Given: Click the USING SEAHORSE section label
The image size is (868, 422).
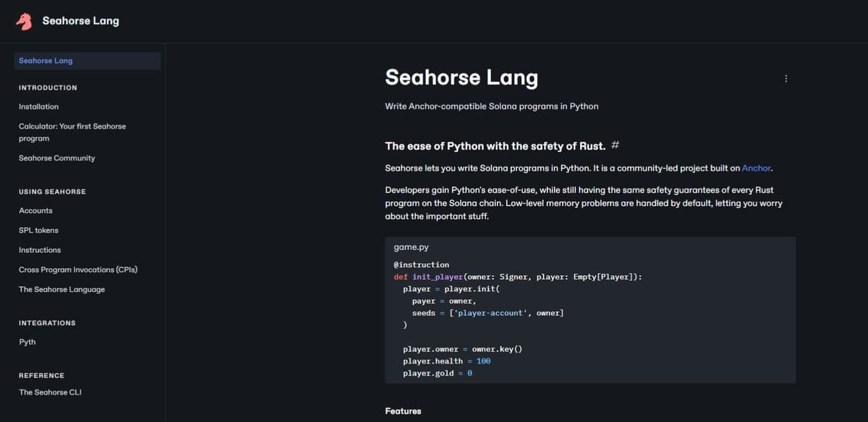Looking at the screenshot, I should [x=52, y=191].
